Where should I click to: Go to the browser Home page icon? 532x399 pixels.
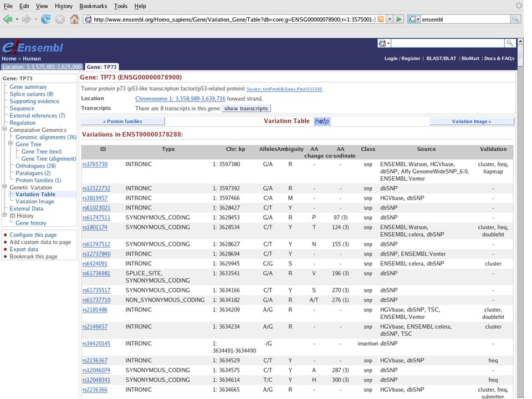point(74,19)
